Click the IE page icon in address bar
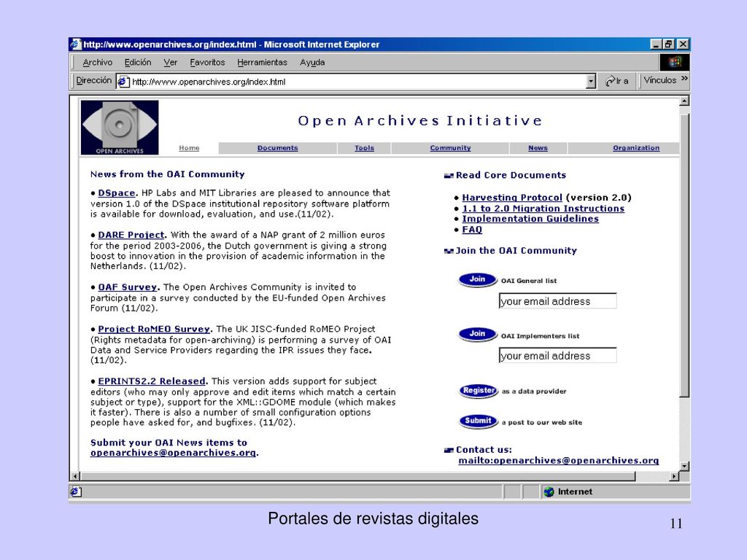 coord(123,82)
